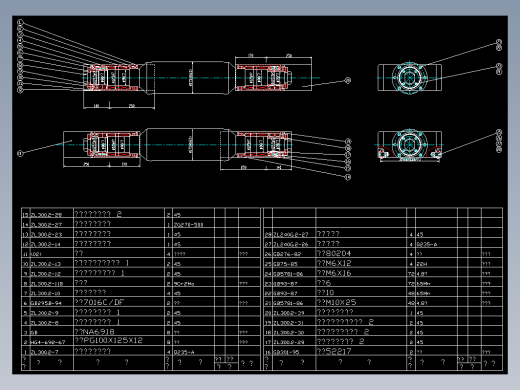520x390 pixels.
Task: Select the 'ZL300.2-28' code in row 15
Action: click(x=46, y=215)
